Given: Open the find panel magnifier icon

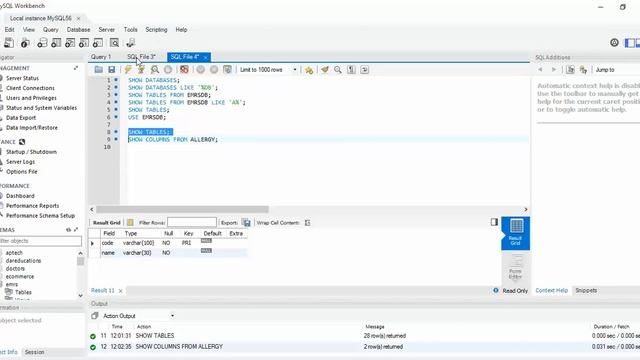Looking at the screenshot, I should coord(338,70).
